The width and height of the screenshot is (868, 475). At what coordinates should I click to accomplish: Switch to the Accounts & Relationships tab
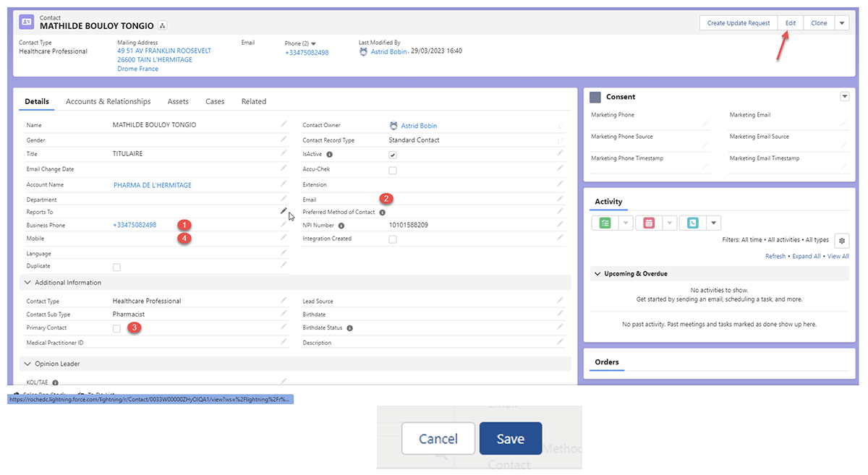click(x=108, y=102)
